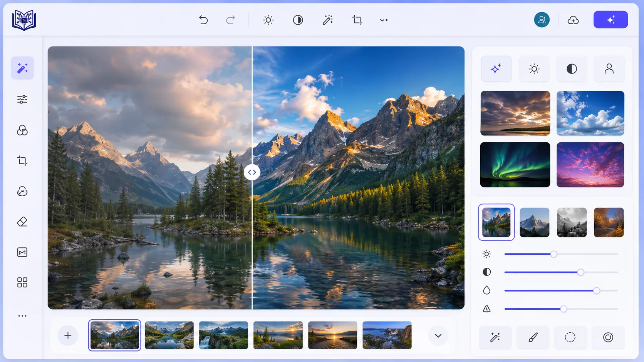Select filmstrip photo of rocky blue coast

(387, 335)
